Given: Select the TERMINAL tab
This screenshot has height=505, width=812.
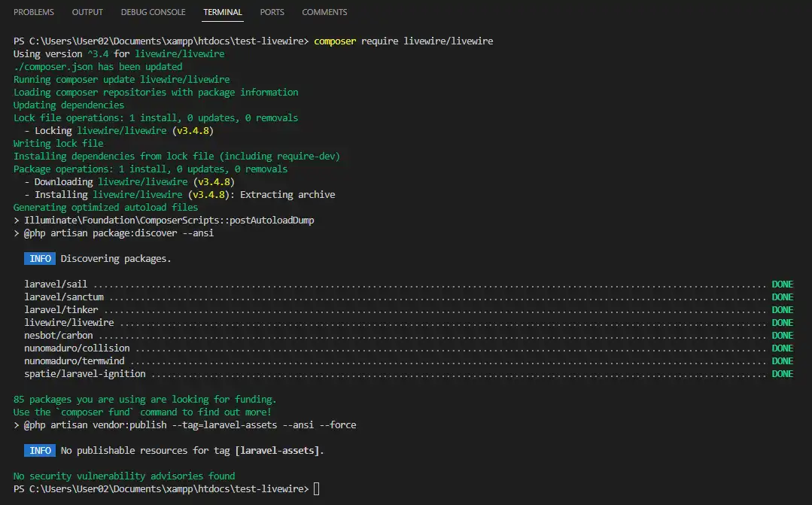Looking at the screenshot, I should click(x=223, y=12).
